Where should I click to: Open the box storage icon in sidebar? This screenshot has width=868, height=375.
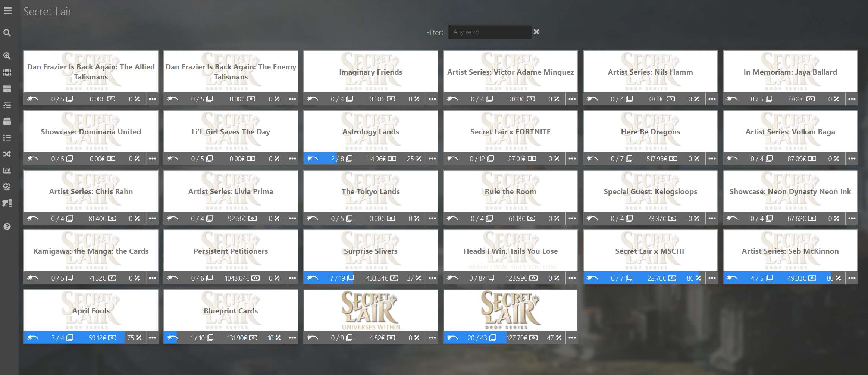[x=7, y=121]
